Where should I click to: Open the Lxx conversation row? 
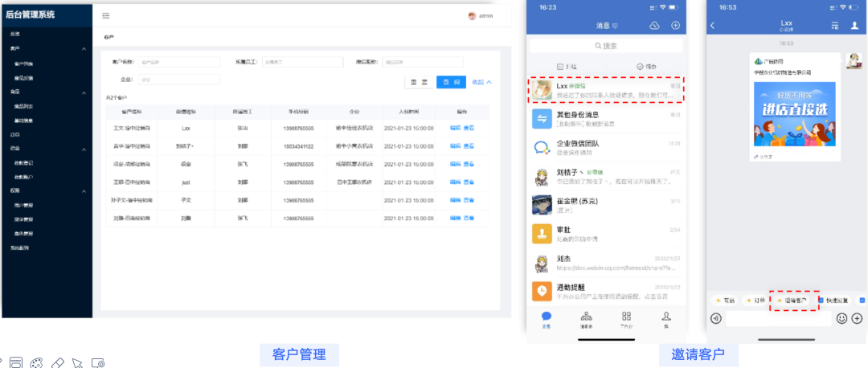click(x=606, y=90)
